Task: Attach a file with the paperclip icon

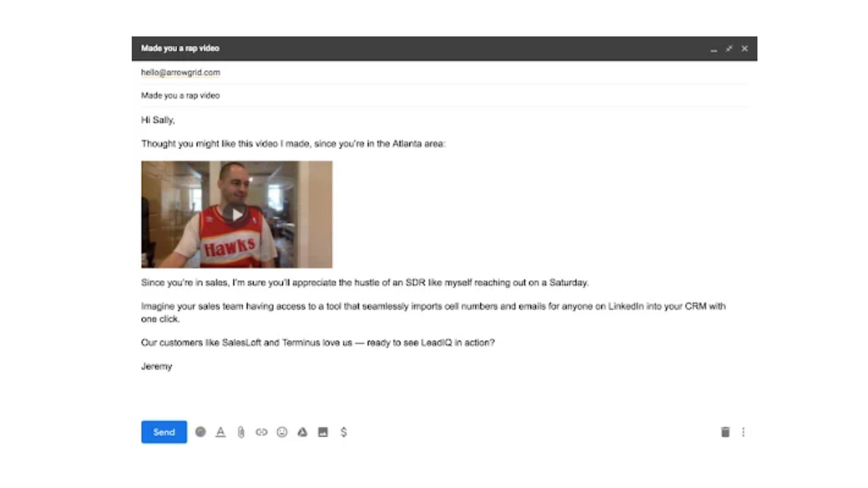Action: (x=241, y=432)
